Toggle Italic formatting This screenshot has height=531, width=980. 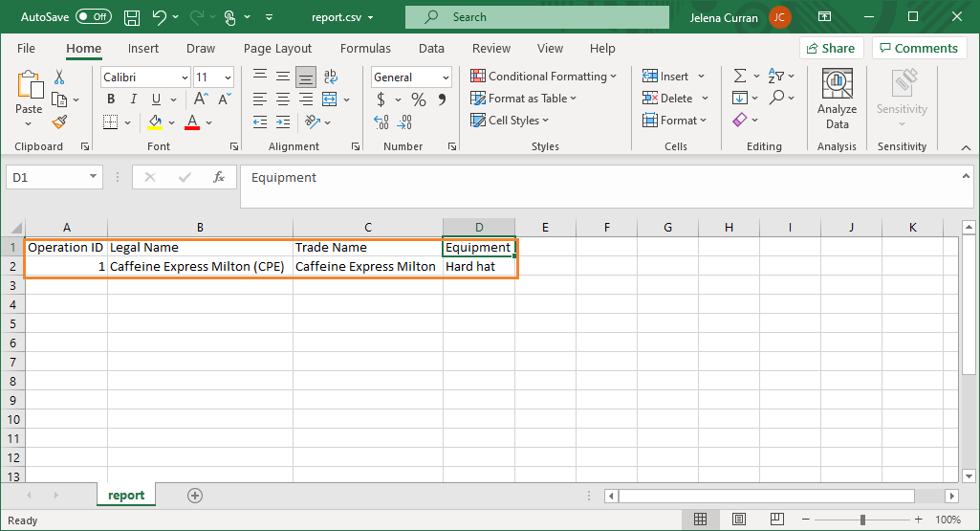coord(131,100)
